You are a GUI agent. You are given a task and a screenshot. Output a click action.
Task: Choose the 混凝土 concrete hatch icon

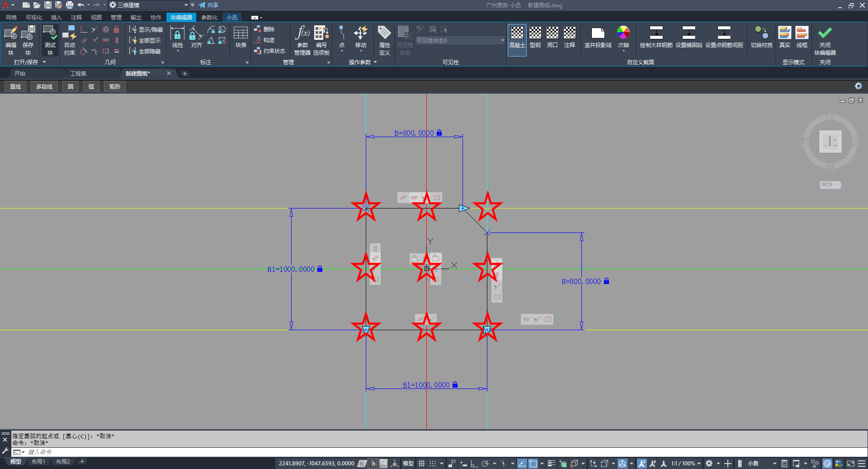[517, 37]
